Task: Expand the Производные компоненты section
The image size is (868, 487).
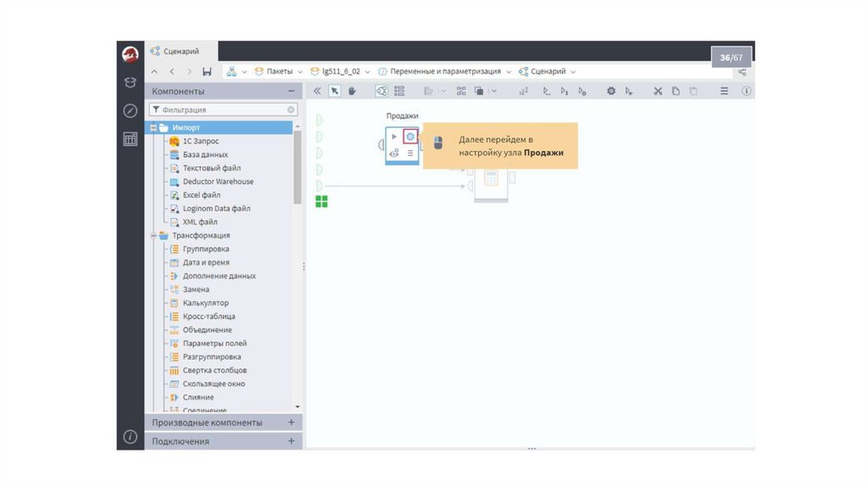Action: 291,423
